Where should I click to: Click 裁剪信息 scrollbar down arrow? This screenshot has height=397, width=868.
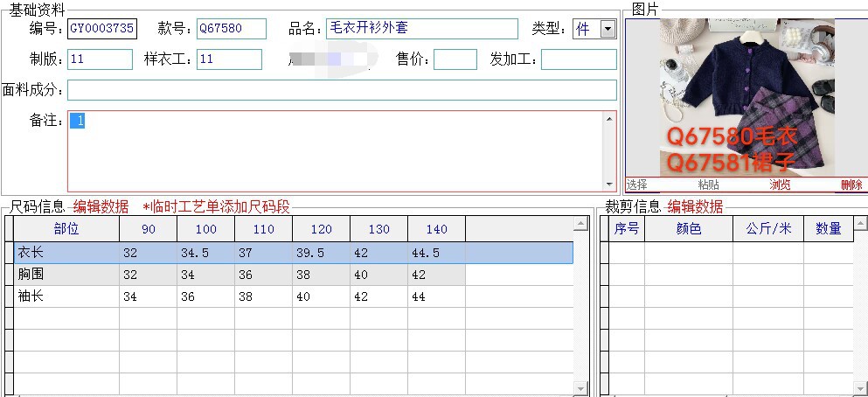[861, 389]
